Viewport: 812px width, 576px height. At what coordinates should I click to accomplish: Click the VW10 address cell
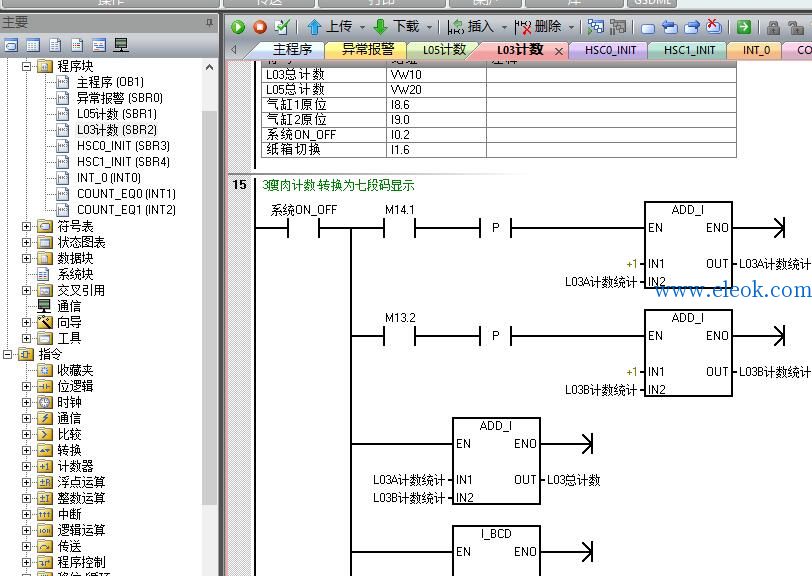[437, 75]
